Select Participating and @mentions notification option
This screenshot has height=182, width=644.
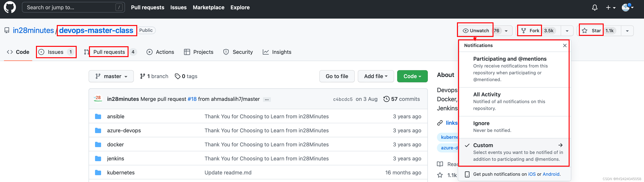[514, 69]
